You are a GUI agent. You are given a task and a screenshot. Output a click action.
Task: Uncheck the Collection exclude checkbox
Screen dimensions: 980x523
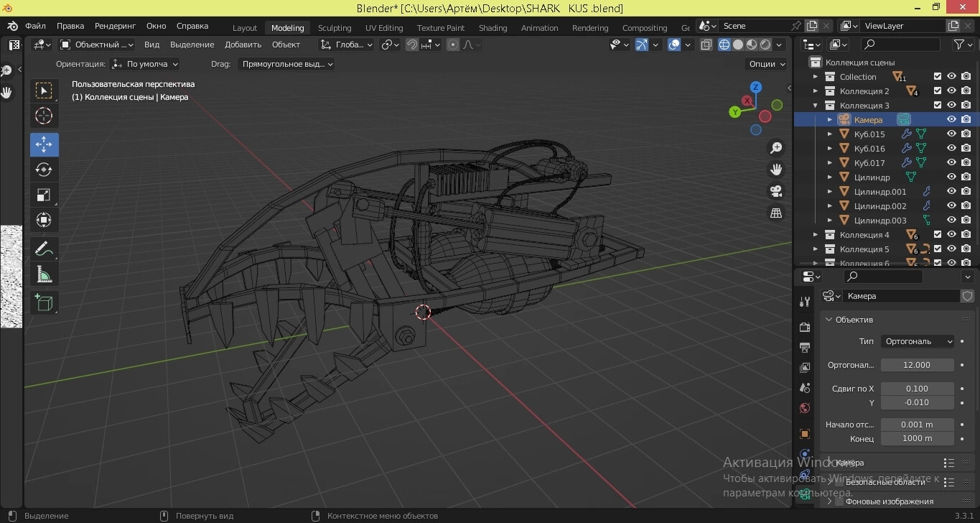pyautogui.click(x=937, y=76)
